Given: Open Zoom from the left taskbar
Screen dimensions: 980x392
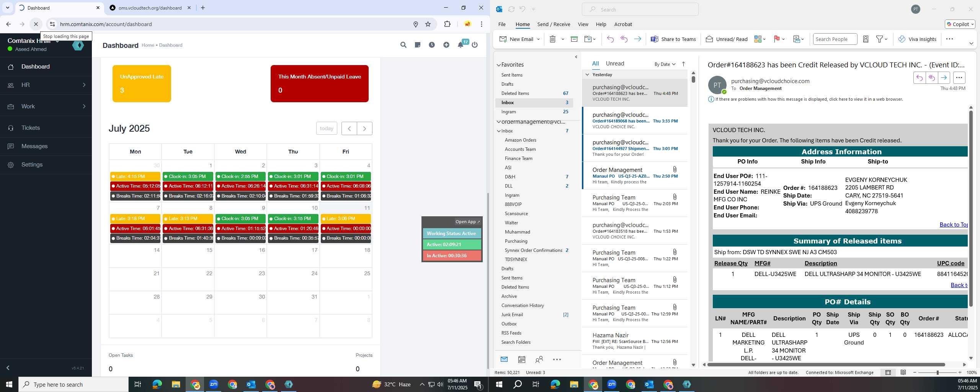Looking at the screenshot, I should click(x=214, y=384).
